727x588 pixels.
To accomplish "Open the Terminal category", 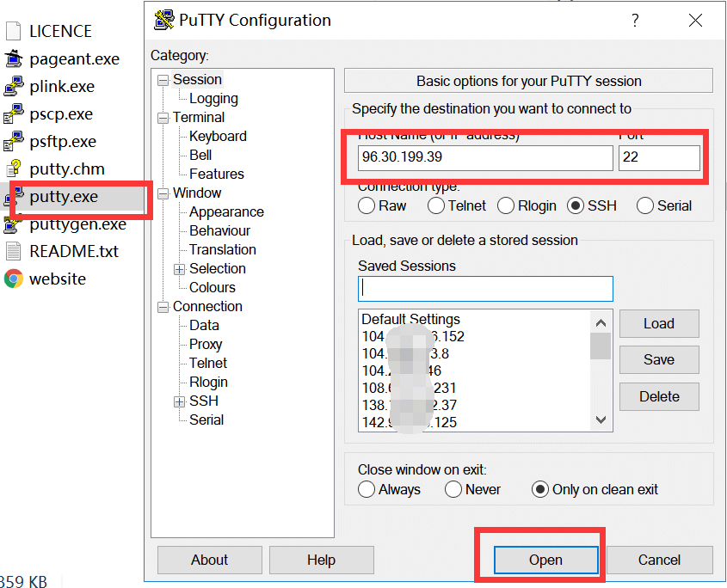I will [199, 118].
